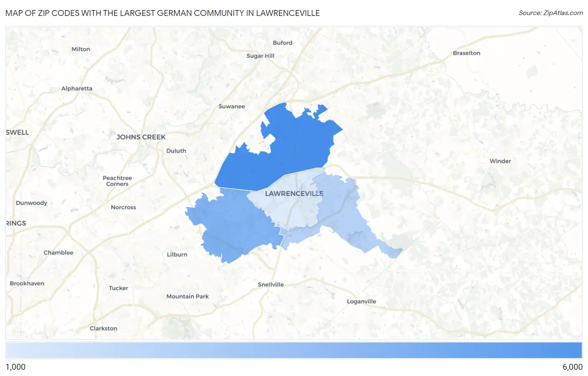Click the color gradient legend bar
The height and width of the screenshot is (376, 588).
294,350
